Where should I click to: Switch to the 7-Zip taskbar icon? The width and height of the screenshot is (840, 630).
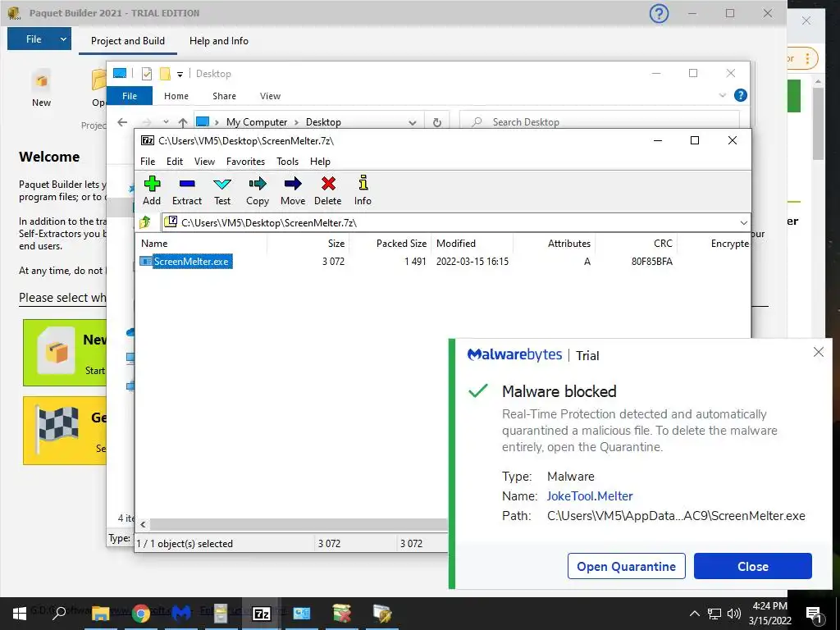261,614
